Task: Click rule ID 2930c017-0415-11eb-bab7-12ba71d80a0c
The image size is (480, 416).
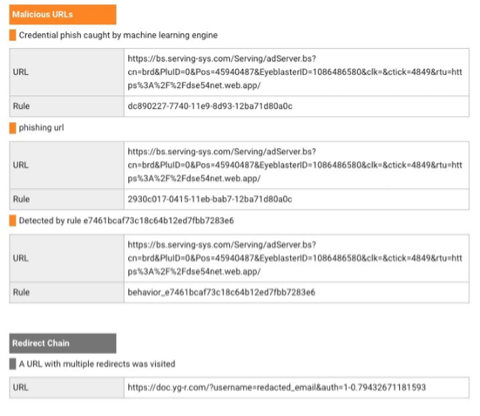Action: tap(210, 199)
